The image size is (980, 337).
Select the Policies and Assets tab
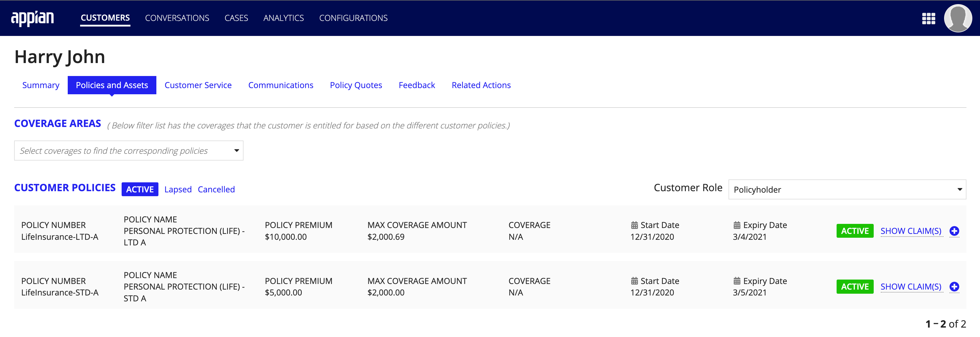(x=112, y=85)
